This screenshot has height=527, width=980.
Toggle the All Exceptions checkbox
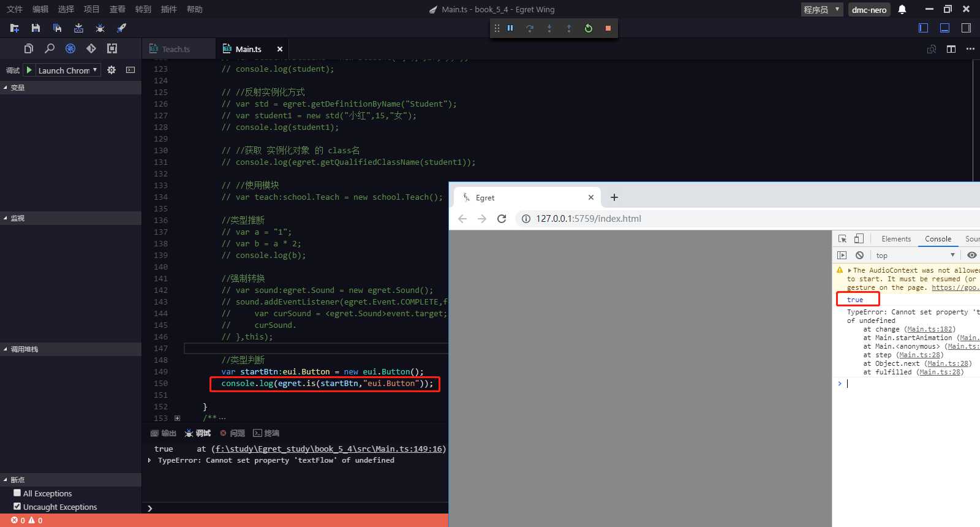tap(17, 493)
